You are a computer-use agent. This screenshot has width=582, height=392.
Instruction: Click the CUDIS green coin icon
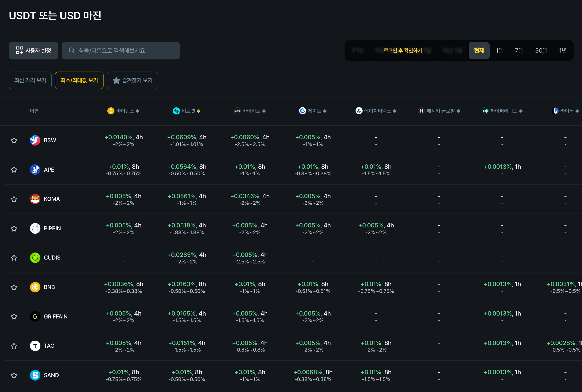point(35,258)
